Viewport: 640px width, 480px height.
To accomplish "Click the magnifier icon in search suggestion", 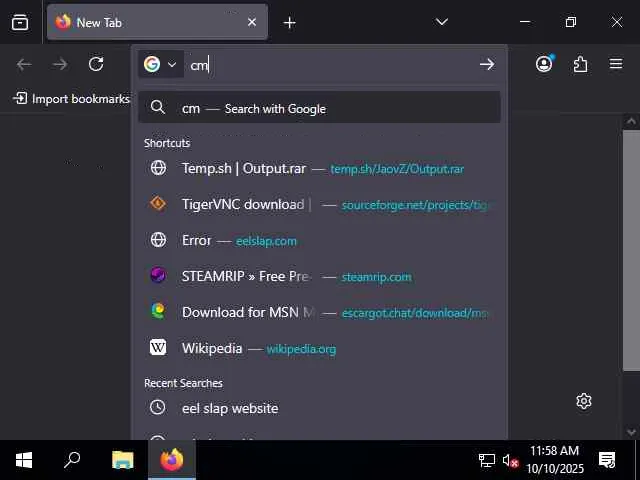I will (158, 107).
